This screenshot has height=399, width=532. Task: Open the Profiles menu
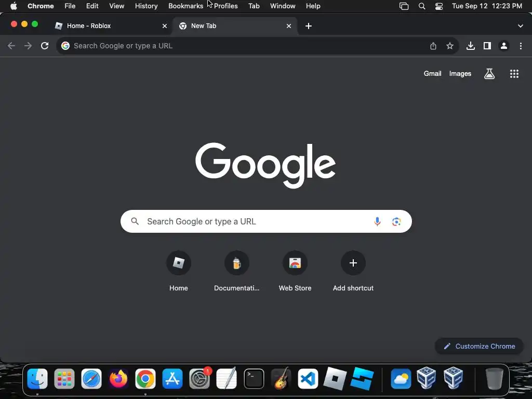225,6
